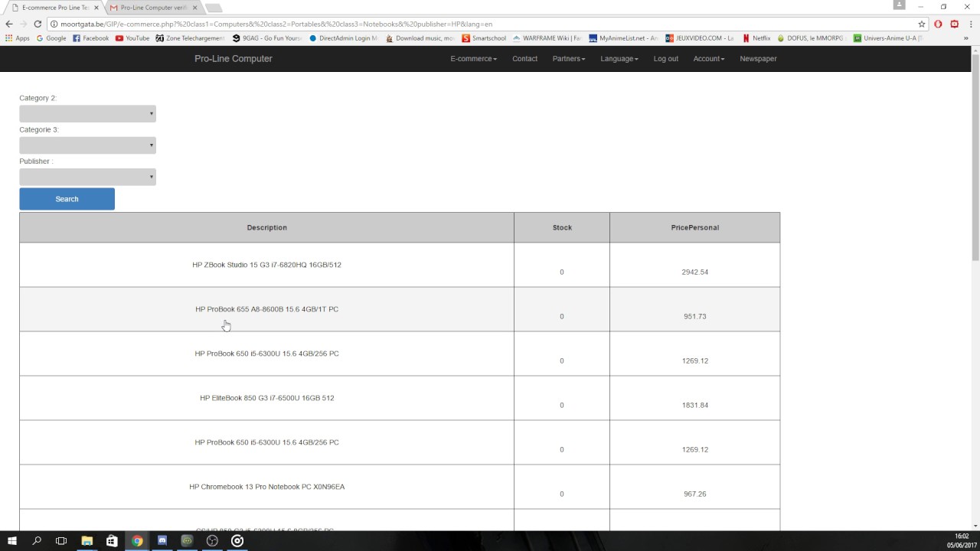Open Windows Store from the taskbar
980x551 pixels.
point(112,541)
